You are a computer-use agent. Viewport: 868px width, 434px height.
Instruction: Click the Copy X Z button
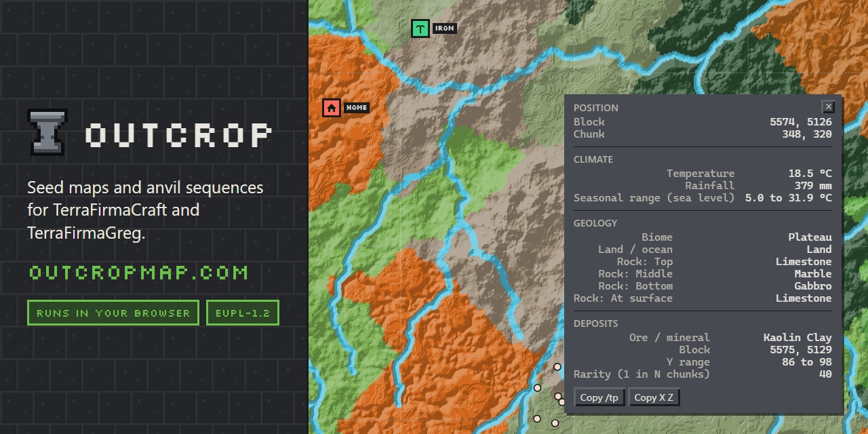pos(654,397)
